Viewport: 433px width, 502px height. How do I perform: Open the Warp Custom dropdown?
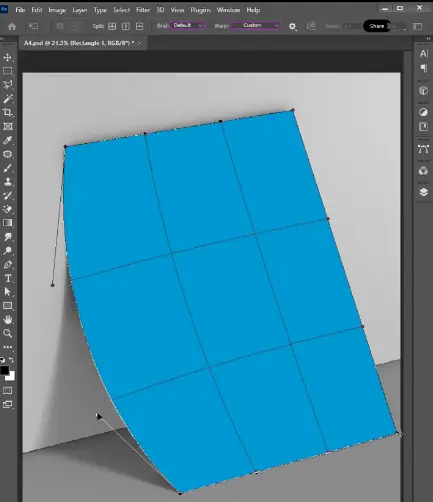(x=256, y=25)
